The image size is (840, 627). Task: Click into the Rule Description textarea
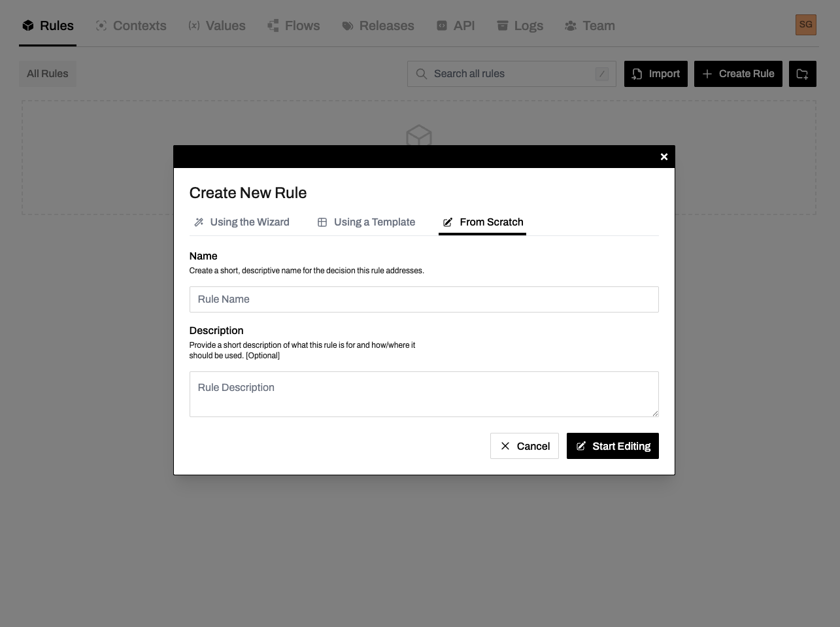(424, 394)
